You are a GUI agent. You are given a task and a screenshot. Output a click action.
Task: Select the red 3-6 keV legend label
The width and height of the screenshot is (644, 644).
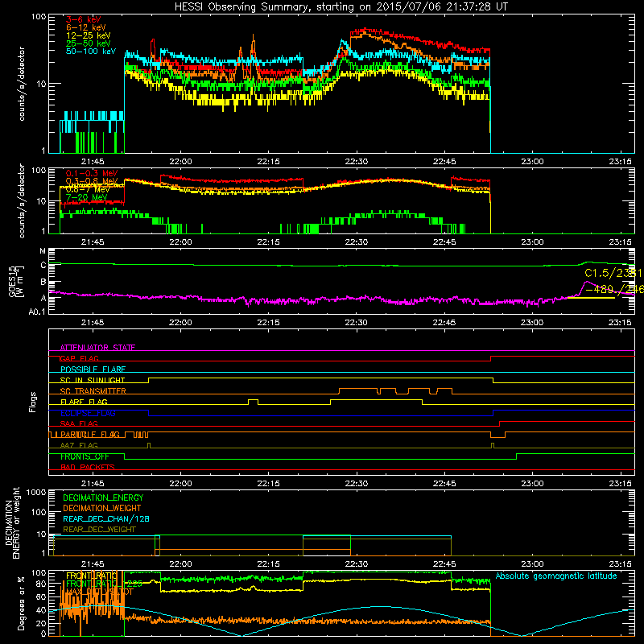84,19
